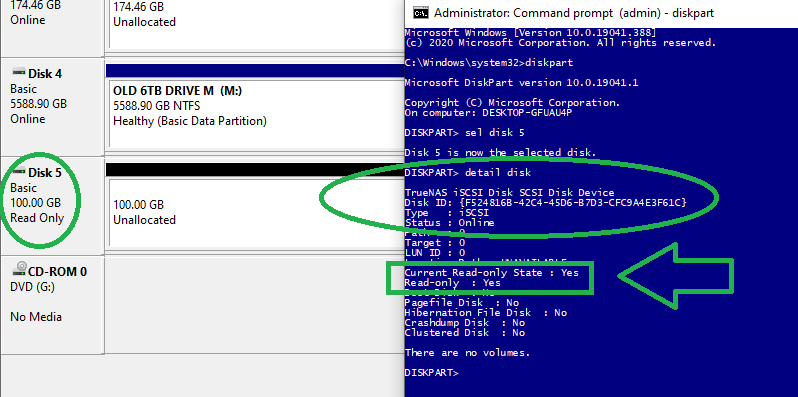798x397 pixels.
Task: Click the 'Pagefile Disk : No' line
Action: tap(462, 303)
